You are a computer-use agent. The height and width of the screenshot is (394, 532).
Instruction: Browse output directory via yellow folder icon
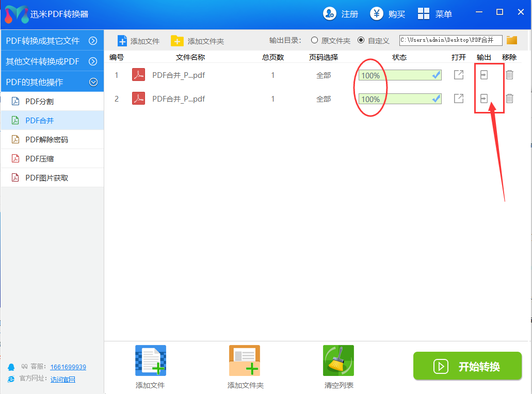click(511, 40)
